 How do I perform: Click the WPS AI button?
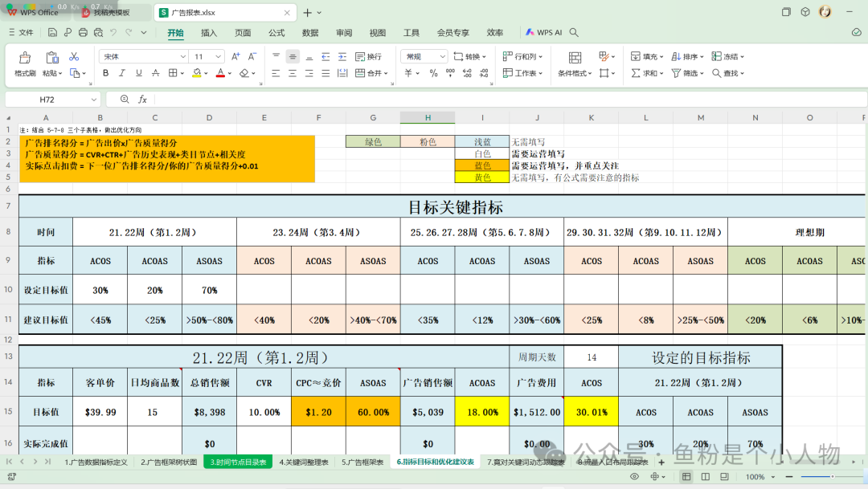pyautogui.click(x=543, y=33)
